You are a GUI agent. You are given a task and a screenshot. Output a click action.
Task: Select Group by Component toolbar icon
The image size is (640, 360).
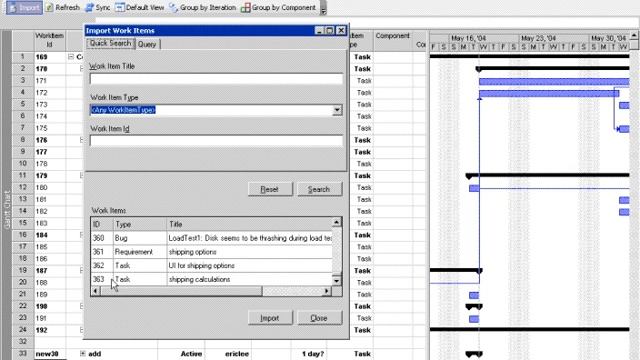[245, 7]
